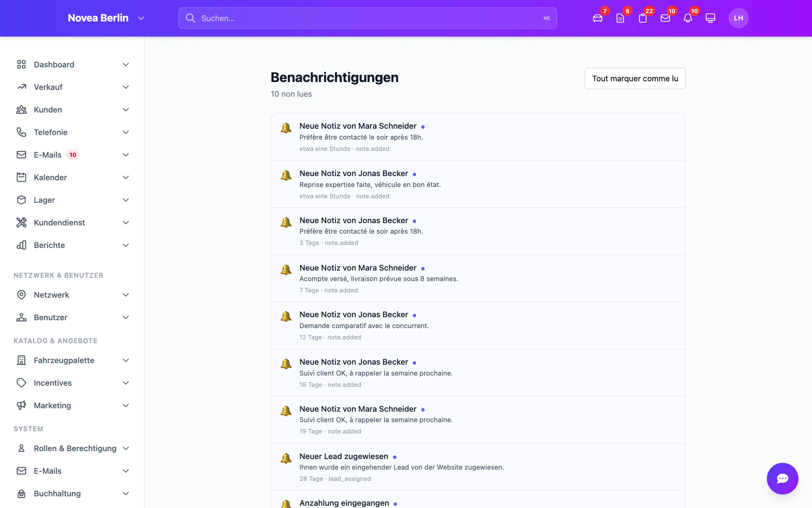Click the E-Mails unread badge 10 in sidebar

pos(73,155)
